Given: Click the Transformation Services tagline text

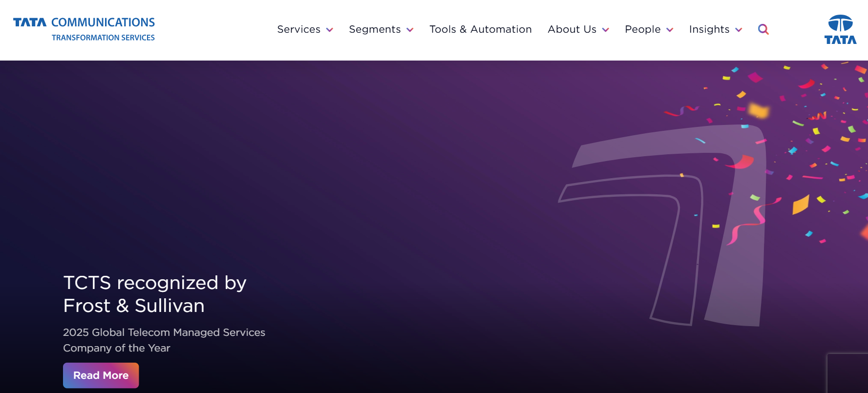Looking at the screenshot, I should (x=103, y=38).
